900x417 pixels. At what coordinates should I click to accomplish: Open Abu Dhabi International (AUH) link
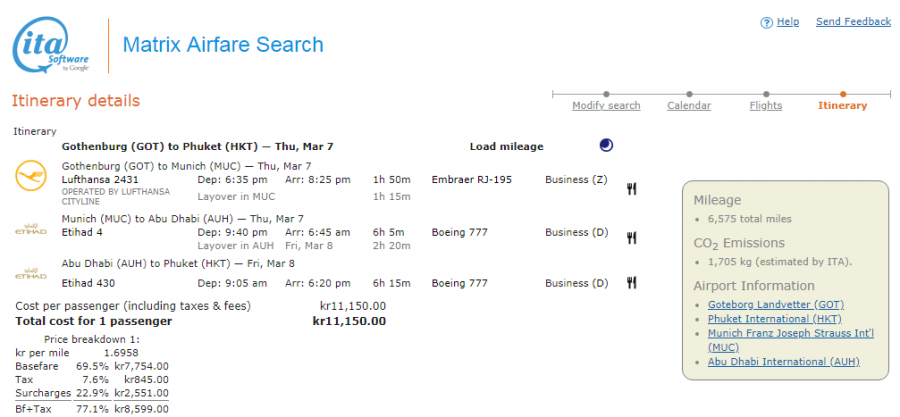click(783, 362)
